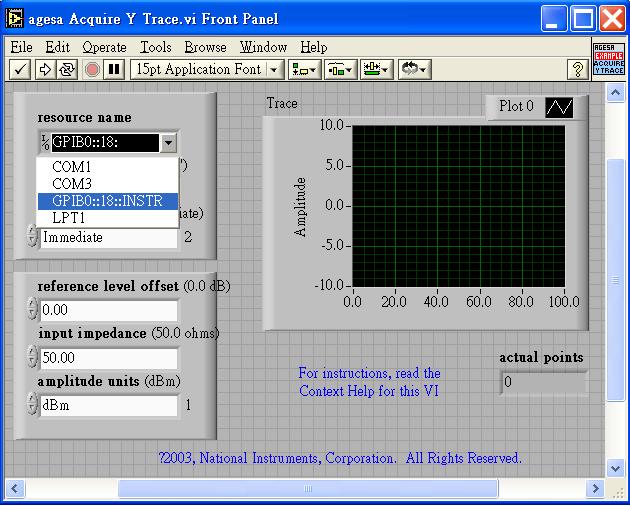Click the input impedance 50.00 field
The height and width of the screenshot is (506, 630).
[108, 358]
